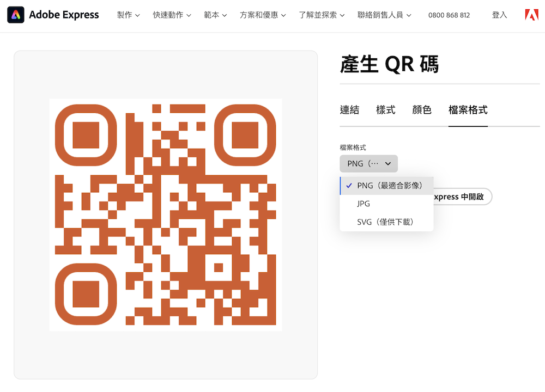Expand the 方案和優惠 menu

(263, 15)
